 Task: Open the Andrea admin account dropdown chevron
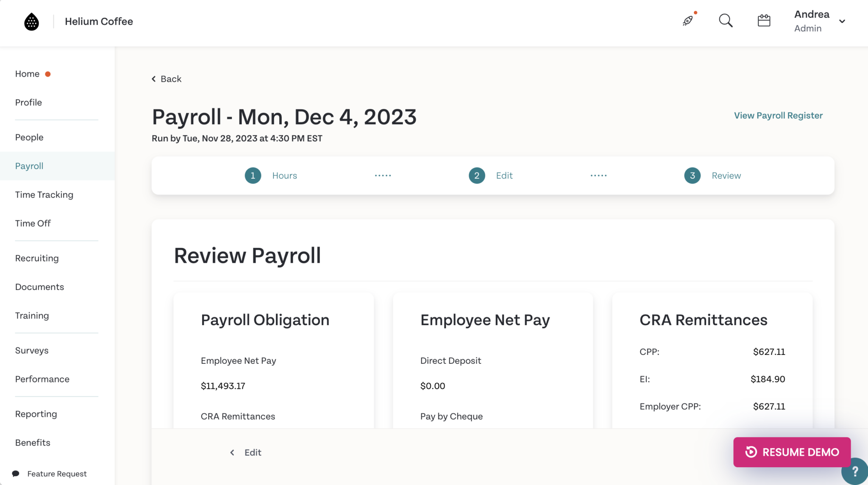tap(843, 21)
